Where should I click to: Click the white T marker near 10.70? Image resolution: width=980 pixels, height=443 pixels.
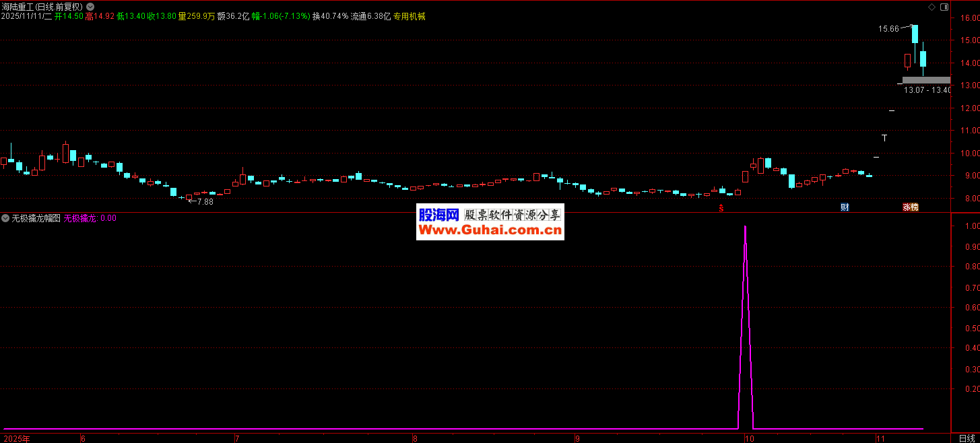click(885, 138)
